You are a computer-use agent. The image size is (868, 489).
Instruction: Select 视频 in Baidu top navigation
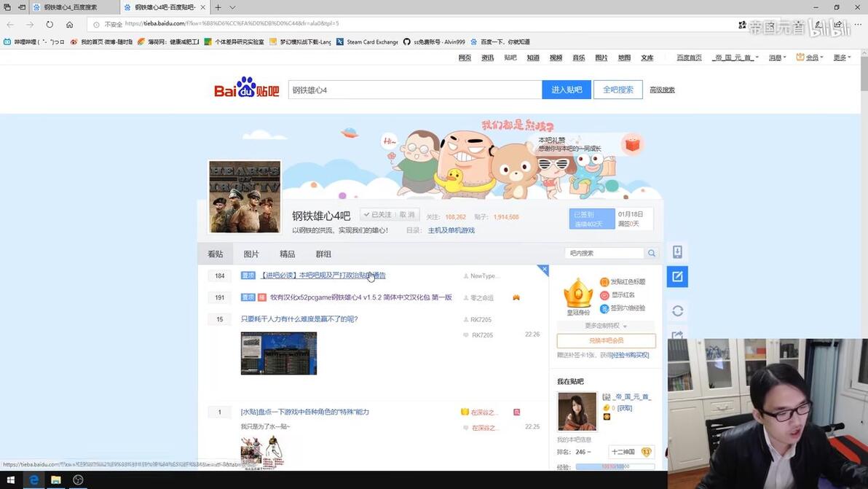tap(556, 58)
